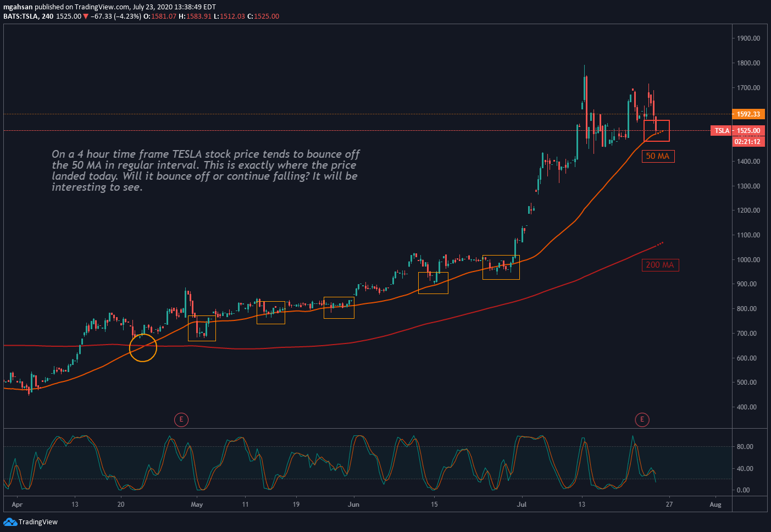This screenshot has width=771, height=532.
Task: Click the −67.33 (−4.23%) change value
Action: click(116, 16)
